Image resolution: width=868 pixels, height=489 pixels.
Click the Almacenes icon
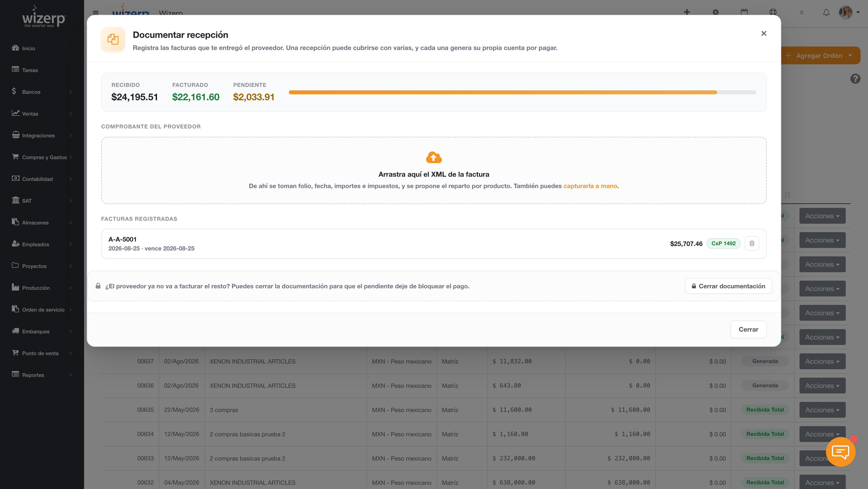click(x=16, y=221)
